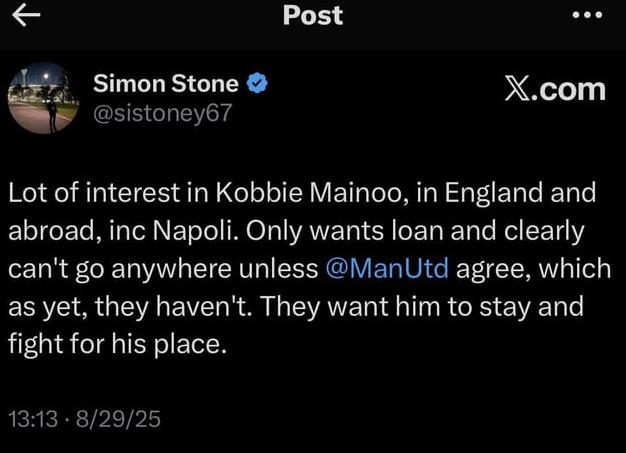Tap the Post header title
Image resolution: width=626 pixels, height=453 pixels.
point(312,15)
